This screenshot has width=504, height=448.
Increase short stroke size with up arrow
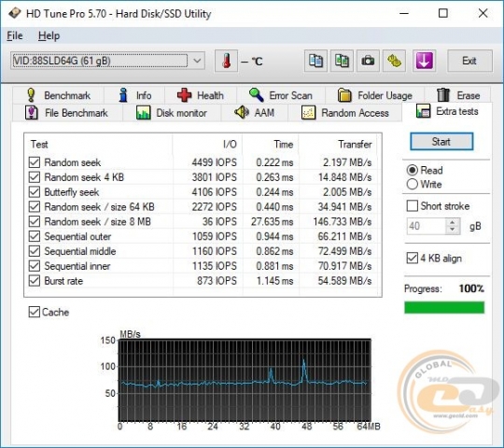[453, 222]
